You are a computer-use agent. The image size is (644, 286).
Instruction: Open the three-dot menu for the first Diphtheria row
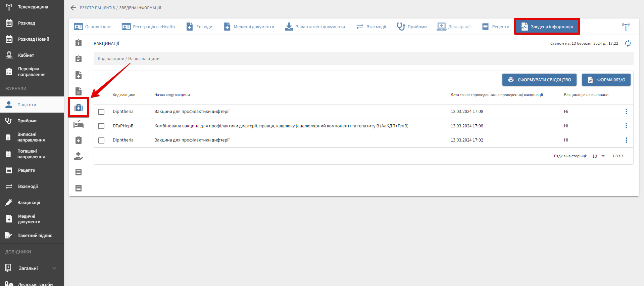(626, 112)
